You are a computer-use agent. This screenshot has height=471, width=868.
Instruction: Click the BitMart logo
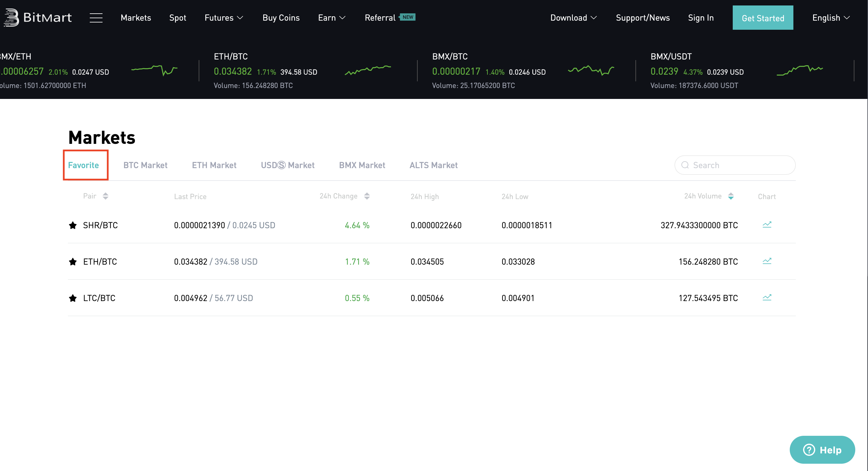pyautogui.click(x=38, y=18)
